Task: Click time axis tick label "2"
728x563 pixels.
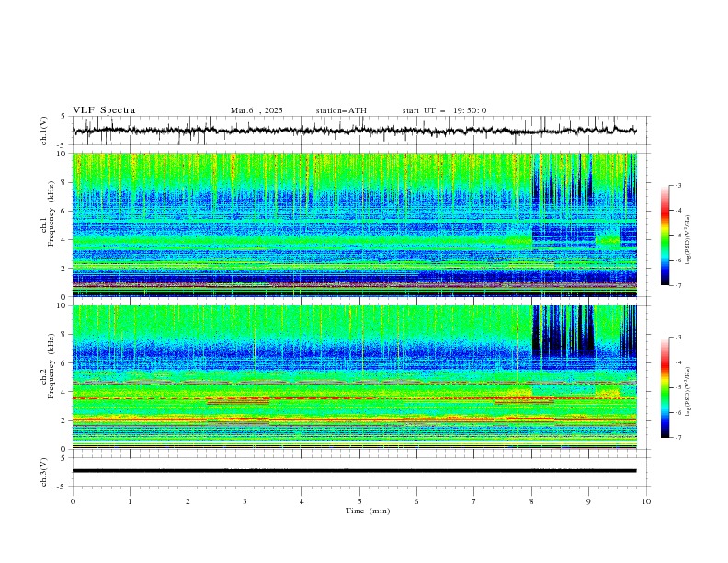Action: [x=188, y=501]
